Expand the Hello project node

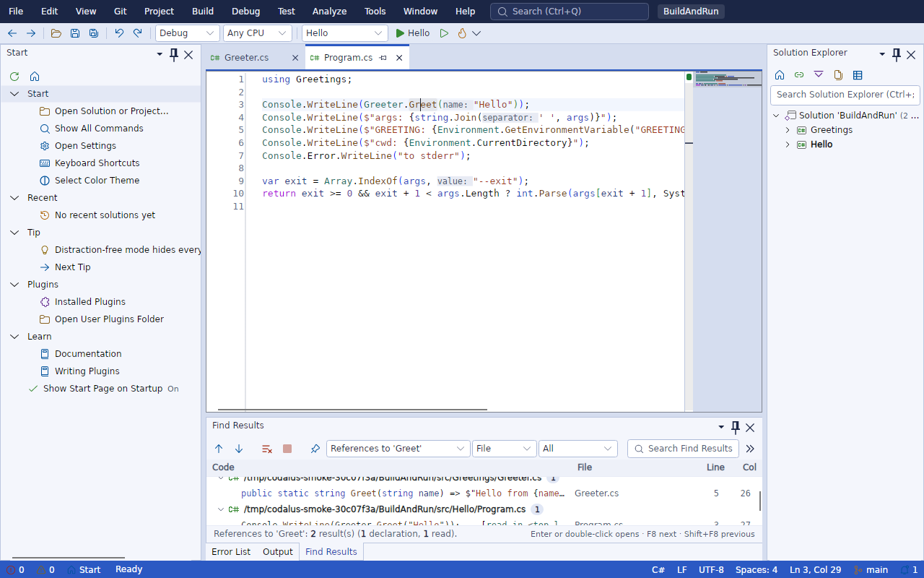tap(788, 144)
